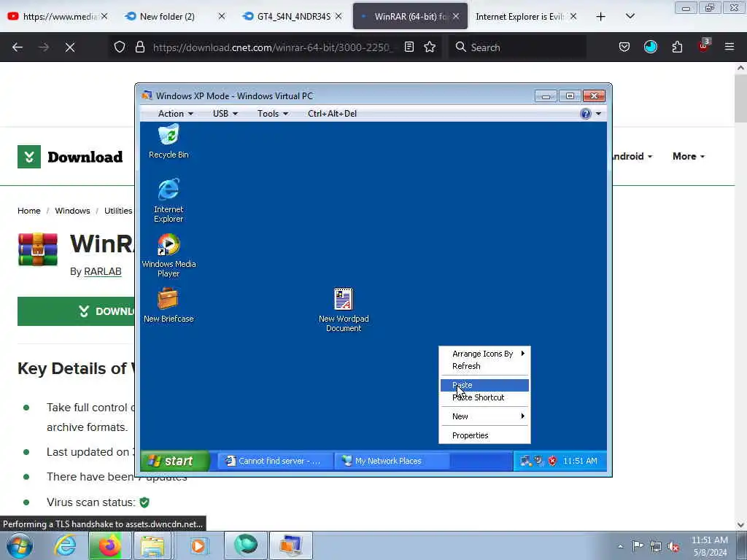Image resolution: width=747 pixels, height=560 pixels.
Task: Click WinRAR product icon
Action: pos(38,249)
